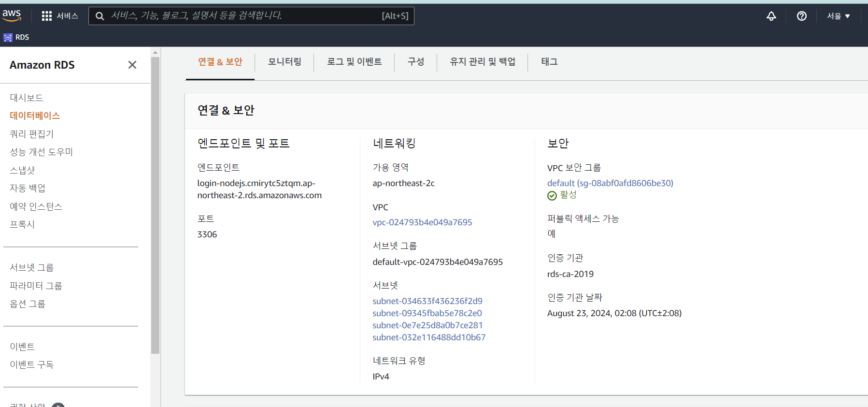This screenshot has width=868, height=407.
Task: Click the RDS service shortcut icon
Action: (x=8, y=37)
